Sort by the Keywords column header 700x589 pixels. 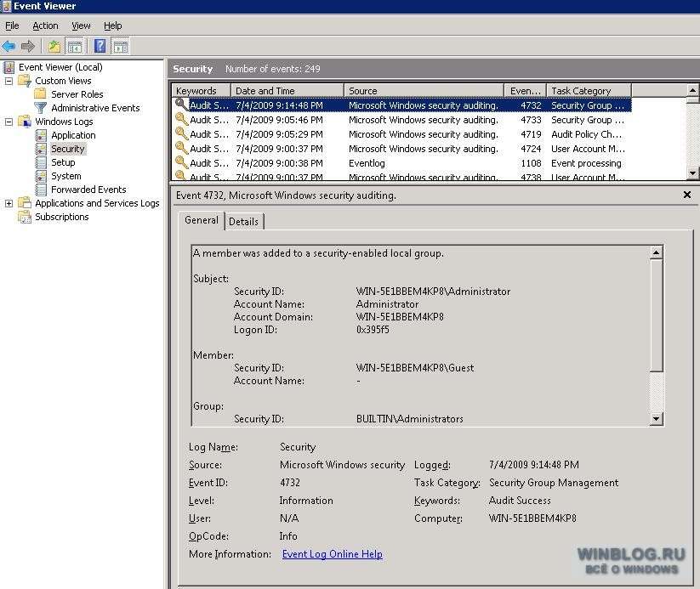point(201,91)
